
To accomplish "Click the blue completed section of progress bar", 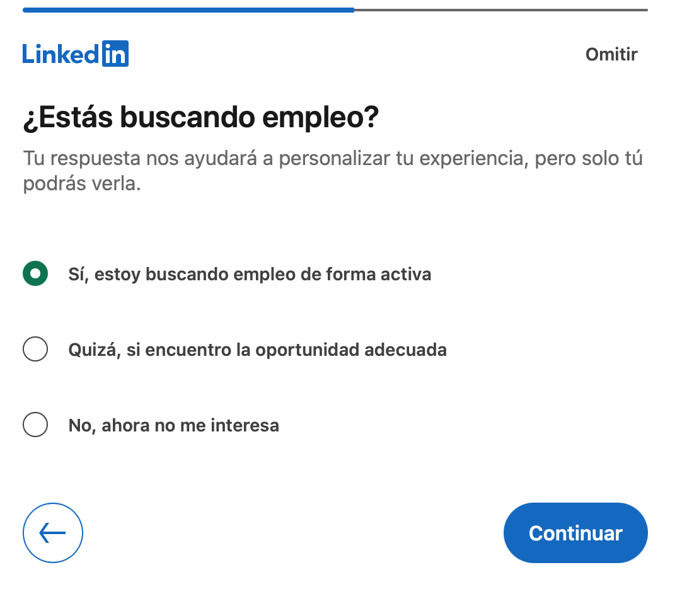I will (x=188, y=10).
